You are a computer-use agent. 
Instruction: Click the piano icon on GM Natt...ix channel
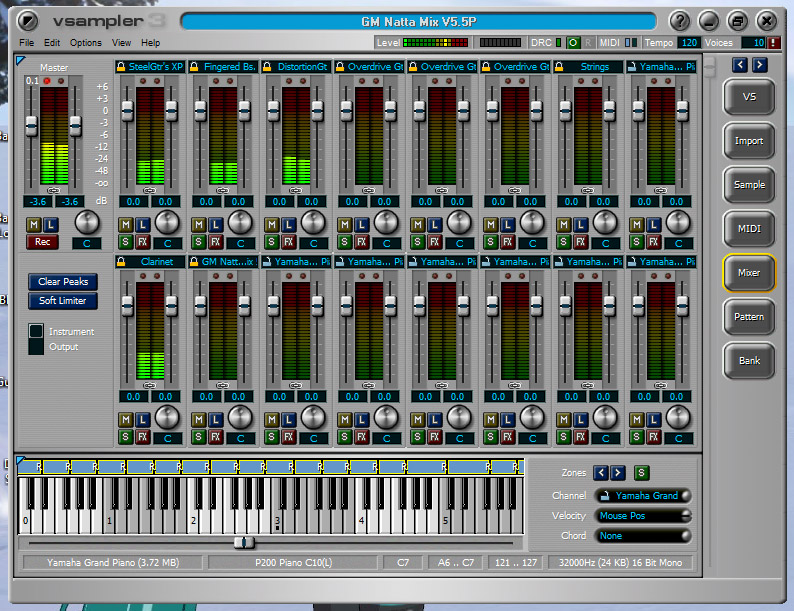point(194,262)
